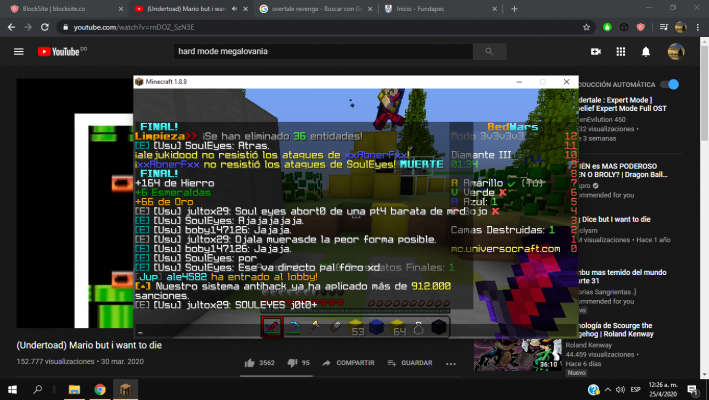Open the Chrome profile avatar

(x=681, y=27)
